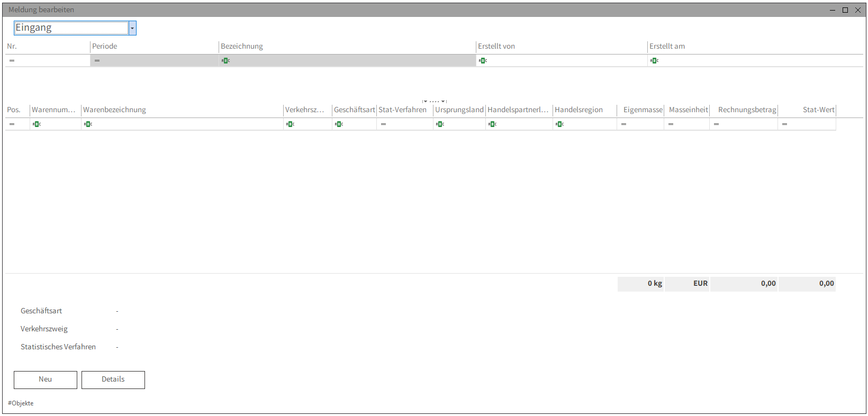Sort by Handelspartnerl… column header
Viewport: 868px width, 416px height.
[519, 110]
